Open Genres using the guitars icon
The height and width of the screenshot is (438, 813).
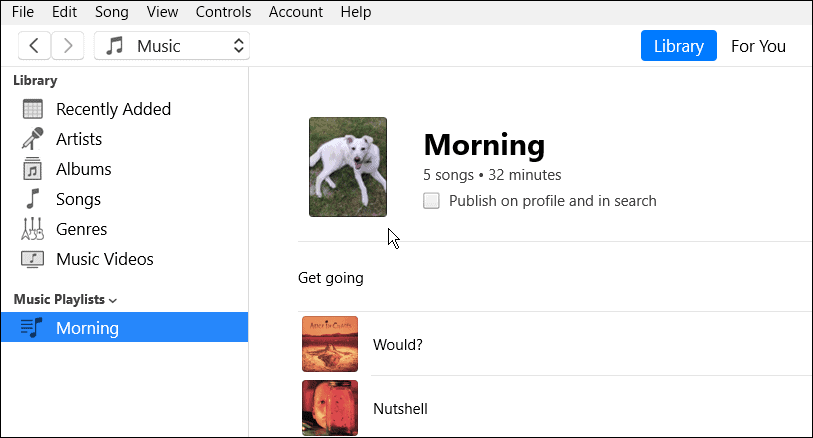point(33,229)
